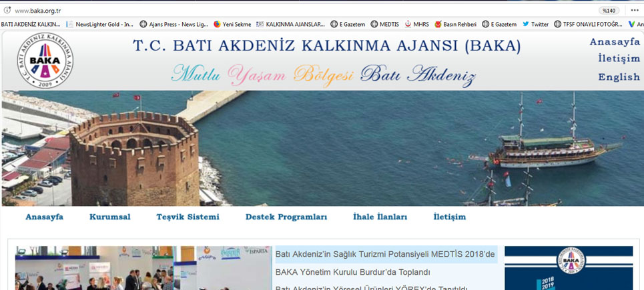The image size is (644, 290).
Task: Open the first E Gazetem bookmark after KALKINMA AJANSLAR
Action: pyautogui.click(x=348, y=24)
